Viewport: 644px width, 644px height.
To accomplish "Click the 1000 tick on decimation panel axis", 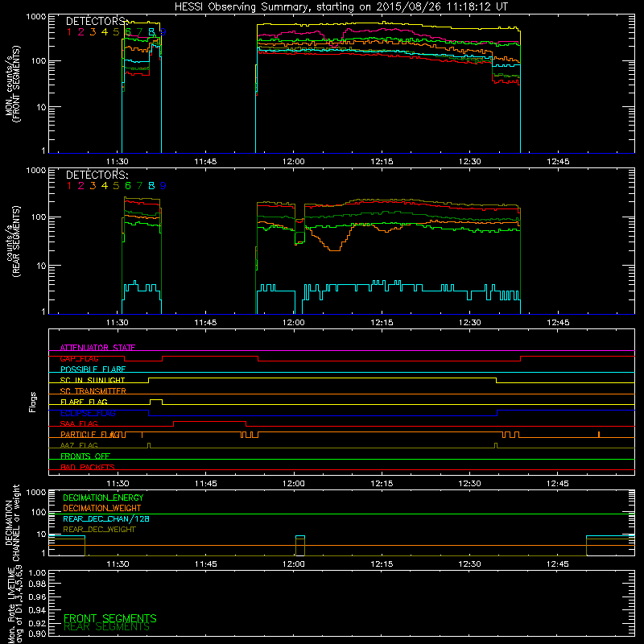I will (x=36, y=492).
